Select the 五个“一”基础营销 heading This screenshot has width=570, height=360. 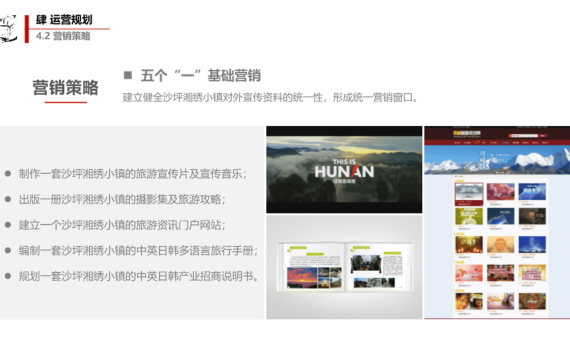(201, 76)
